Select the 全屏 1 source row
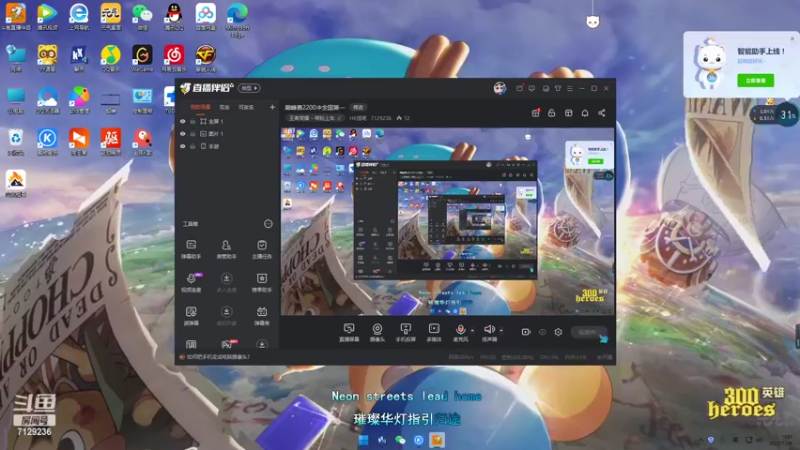The height and width of the screenshot is (450, 800). coord(228,121)
